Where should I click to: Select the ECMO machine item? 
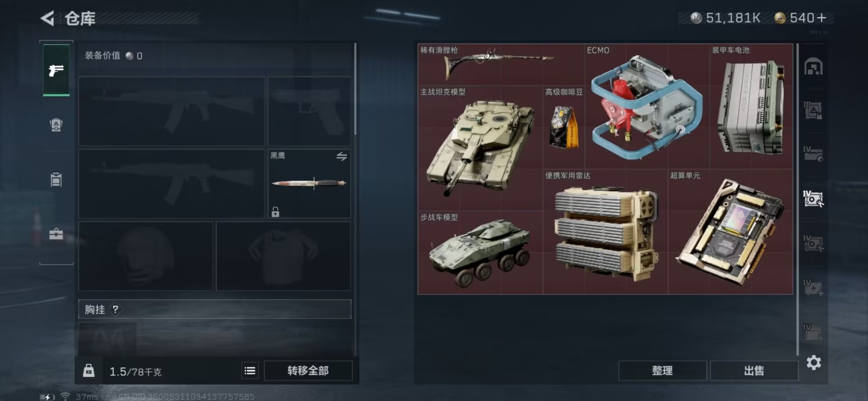coord(647,106)
